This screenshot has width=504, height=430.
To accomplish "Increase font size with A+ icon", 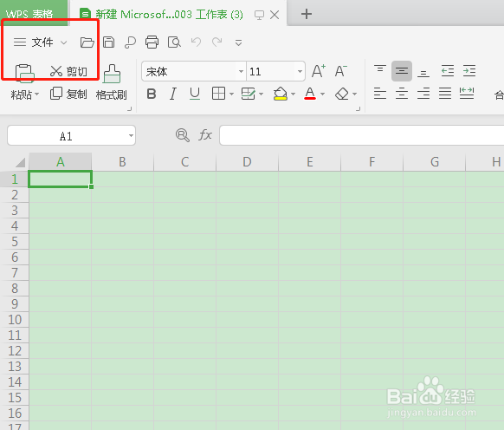I will click(319, 71).
